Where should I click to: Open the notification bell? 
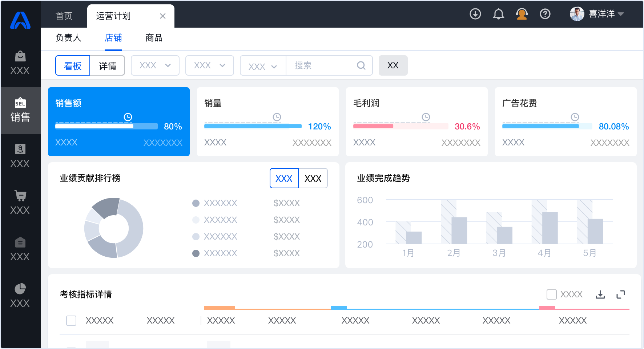[x=499, y=14]
